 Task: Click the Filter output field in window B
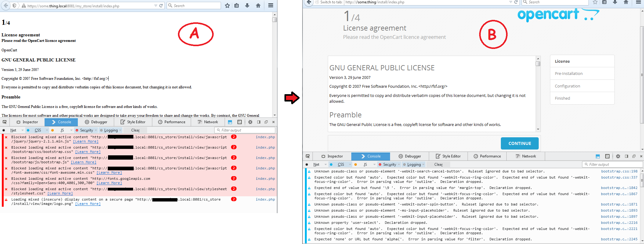(612, 165)
